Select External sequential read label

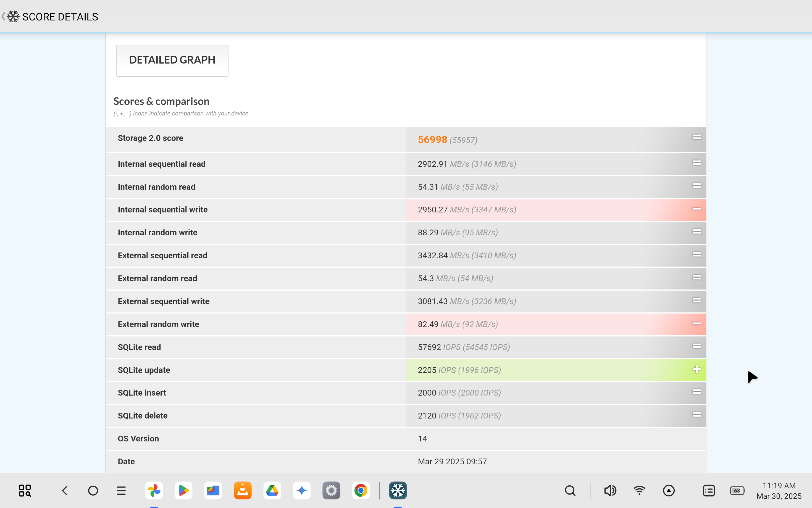pos(163,255)
